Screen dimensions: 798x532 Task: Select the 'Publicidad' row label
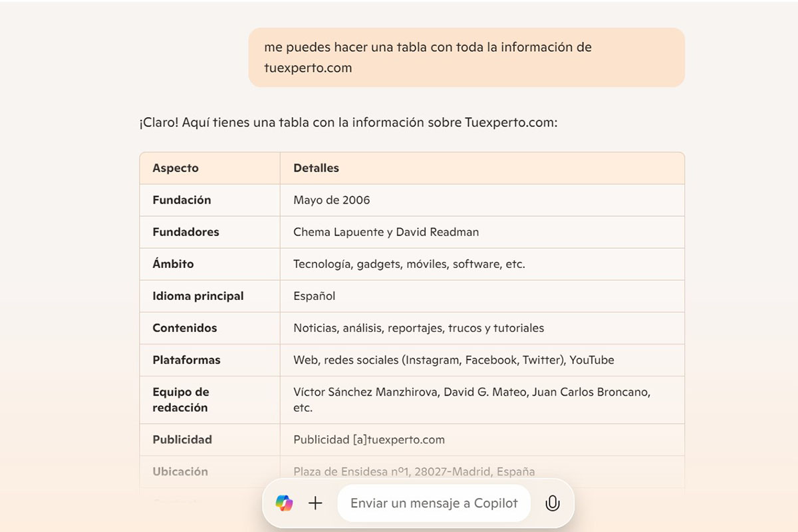click(x=182, y=440)
